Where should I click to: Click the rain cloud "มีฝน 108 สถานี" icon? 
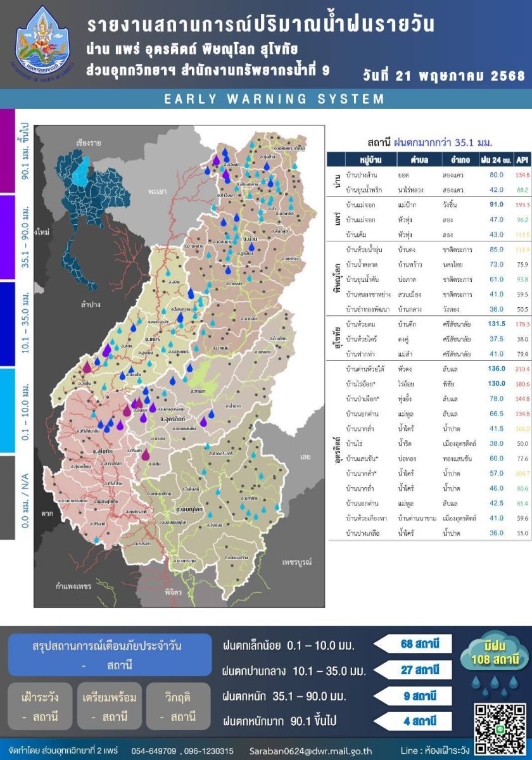coord(498,654)
